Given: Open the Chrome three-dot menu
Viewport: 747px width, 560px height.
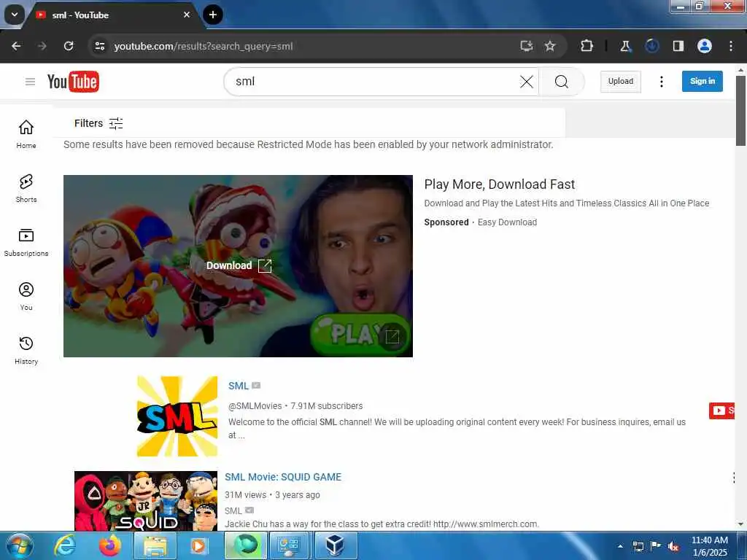Looking at the screenshot, I should pos(731,46).
